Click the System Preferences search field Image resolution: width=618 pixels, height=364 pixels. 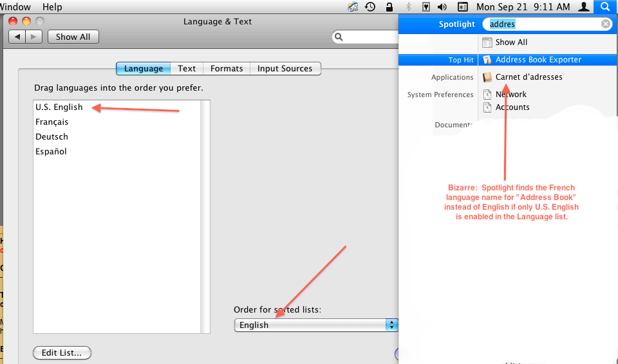(x=365, y=37)
